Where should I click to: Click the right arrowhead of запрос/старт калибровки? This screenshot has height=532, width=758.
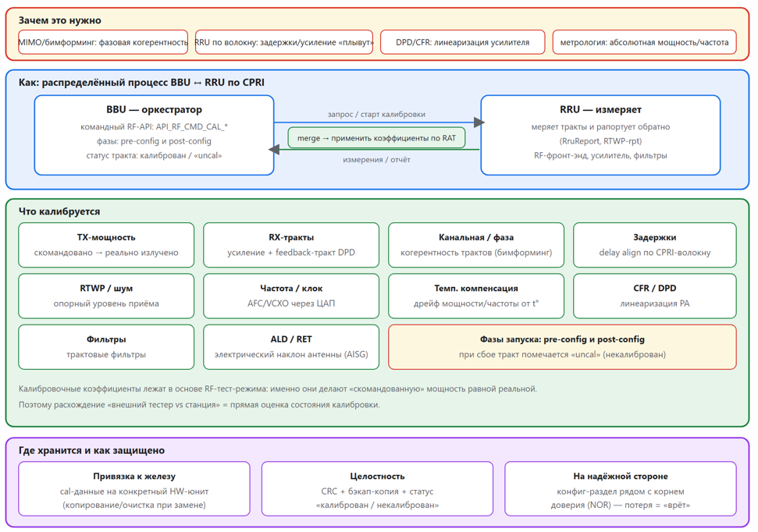479,122
